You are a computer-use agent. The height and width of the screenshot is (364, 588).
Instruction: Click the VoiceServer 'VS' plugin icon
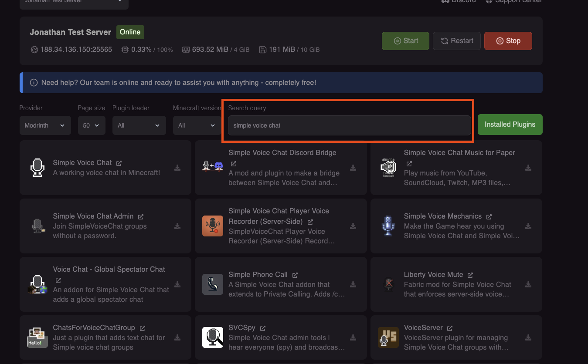tap(388, 337)
